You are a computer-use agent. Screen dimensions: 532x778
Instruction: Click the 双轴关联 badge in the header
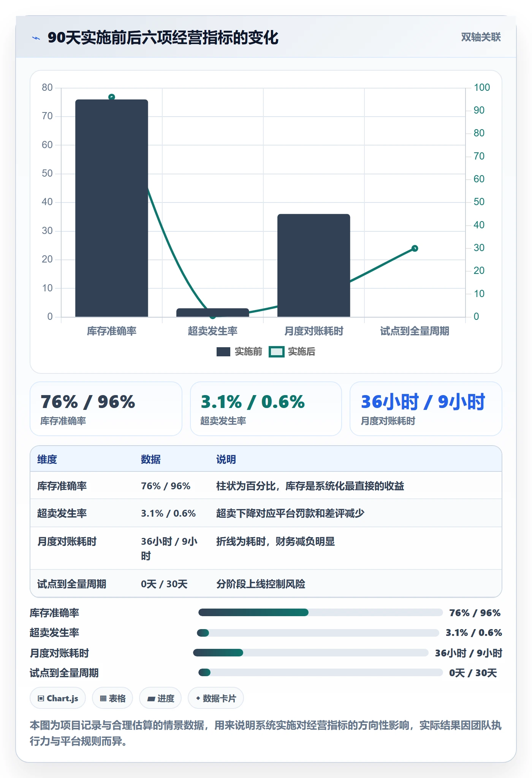pyautogui.click(x=481, y=37)
